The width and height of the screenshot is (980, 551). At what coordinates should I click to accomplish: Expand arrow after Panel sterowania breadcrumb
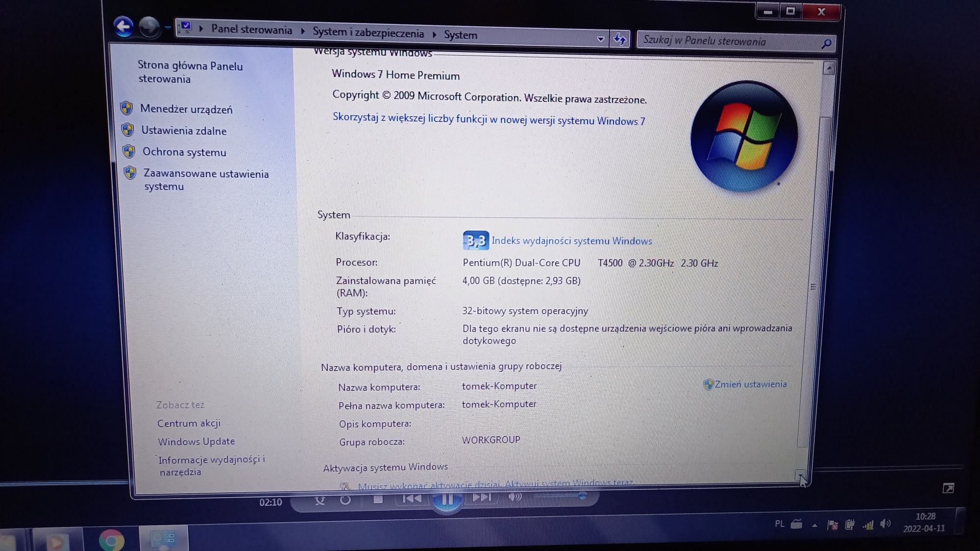tap(302, 31)
